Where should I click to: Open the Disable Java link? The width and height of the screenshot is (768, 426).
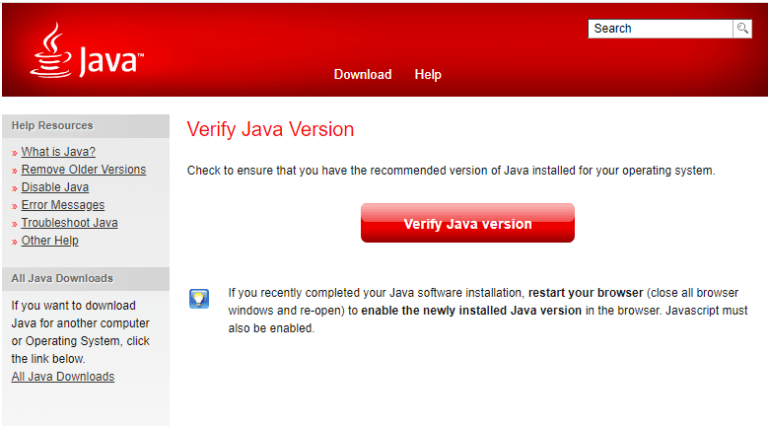click(55, 187)
